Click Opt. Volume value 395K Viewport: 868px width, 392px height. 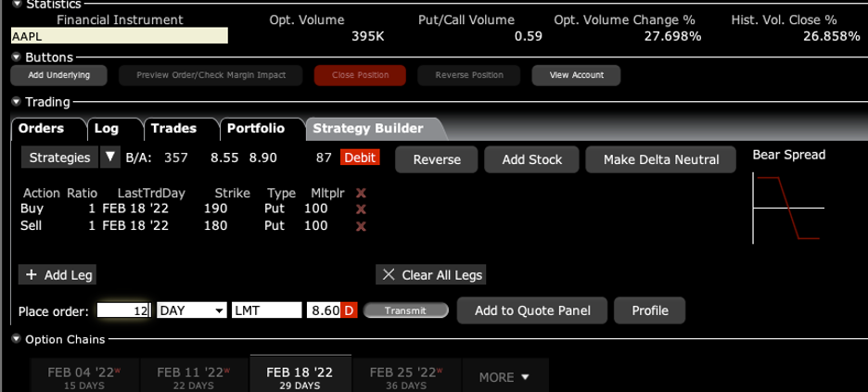click(367, 36)
